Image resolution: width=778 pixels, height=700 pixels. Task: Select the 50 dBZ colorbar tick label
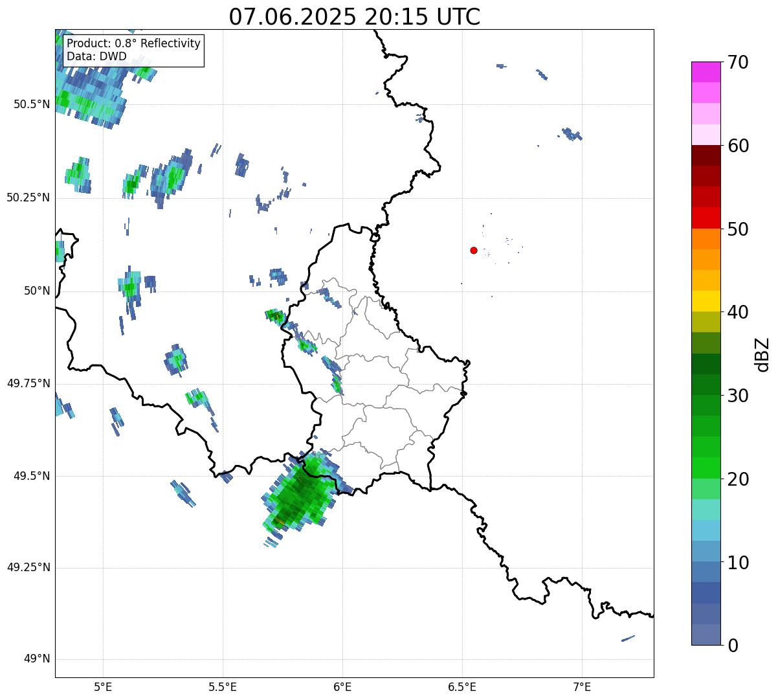click(x=737, y=229)
